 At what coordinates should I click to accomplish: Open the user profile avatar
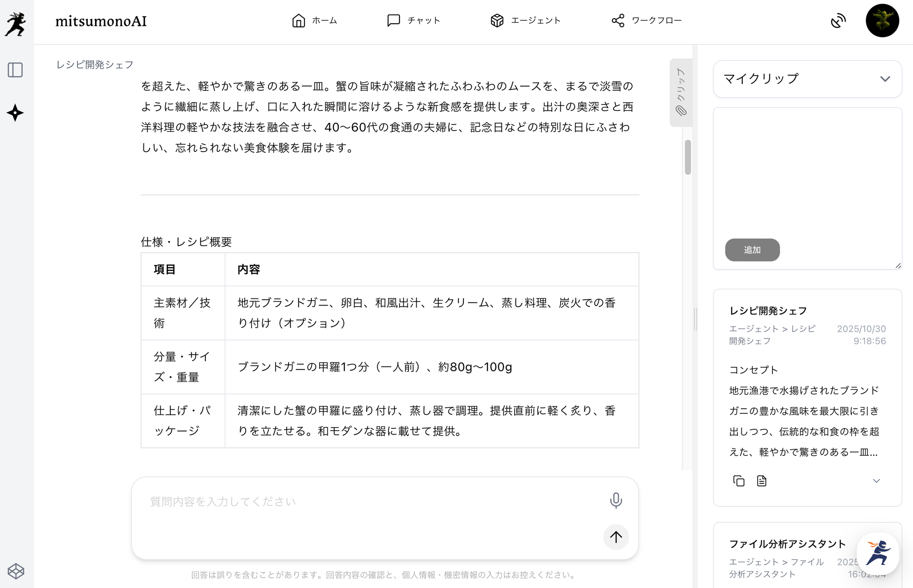[882, 21]
